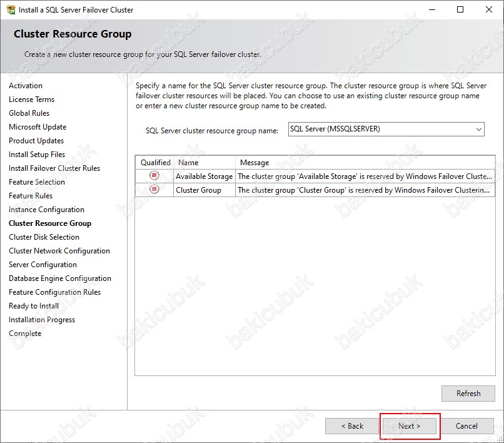The width and height of the screenshot is (504, 443).
Task: Open the cluster resource group name dropdown arrow
Action: coord(478,130)
